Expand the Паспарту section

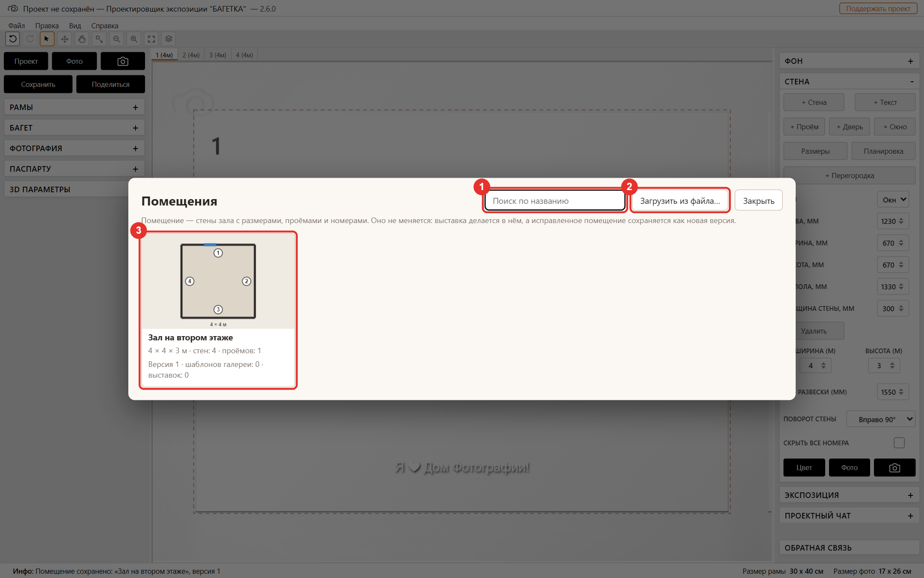click(x=74, y=169)
